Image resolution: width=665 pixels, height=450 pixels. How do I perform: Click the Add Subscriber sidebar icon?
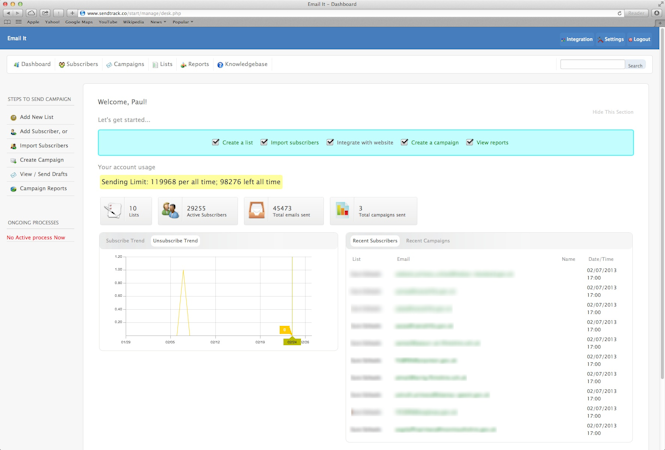14,132
